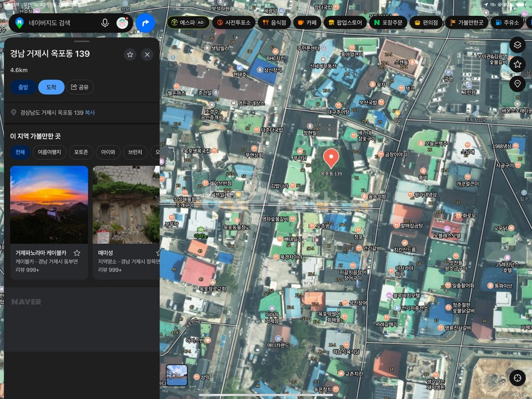Open the user profile avatar
Image resolution: width=532 pixels, height=399 pixels.
point(122,23)
